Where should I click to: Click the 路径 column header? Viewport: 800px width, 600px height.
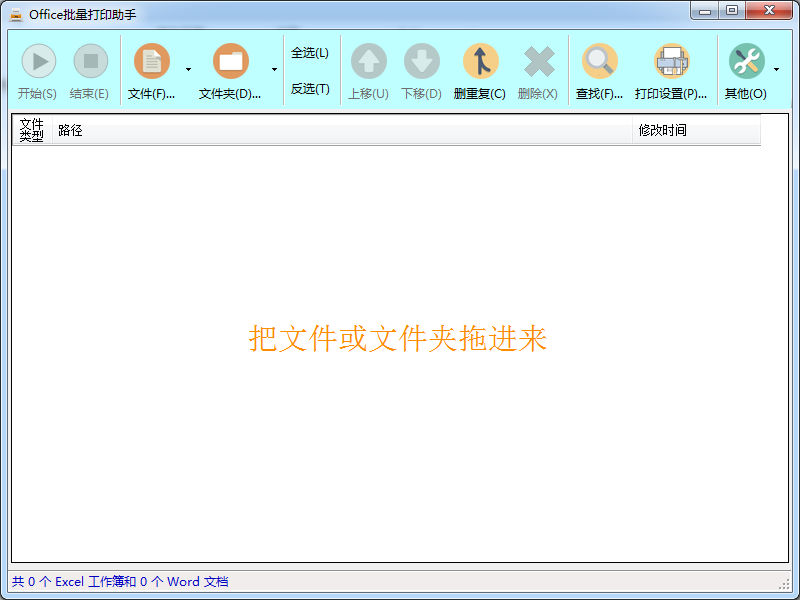(x=70, y=129)
